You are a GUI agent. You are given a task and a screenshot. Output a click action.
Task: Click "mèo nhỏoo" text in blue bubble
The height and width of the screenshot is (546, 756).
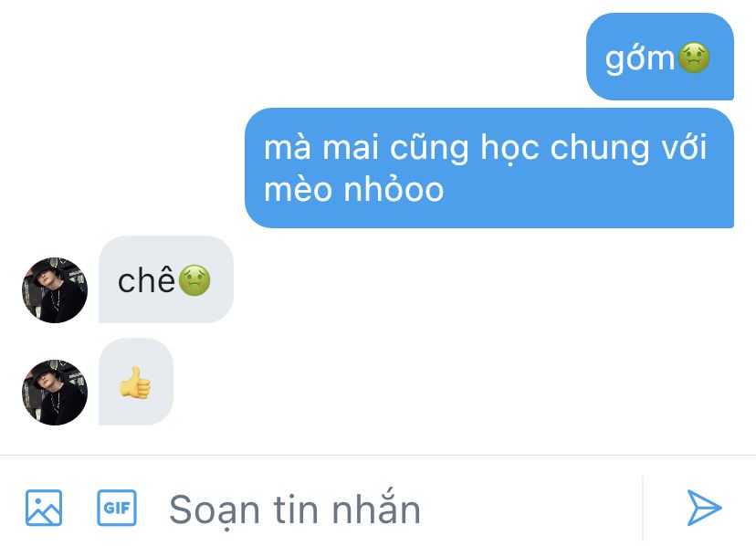[x=353, y=189]
